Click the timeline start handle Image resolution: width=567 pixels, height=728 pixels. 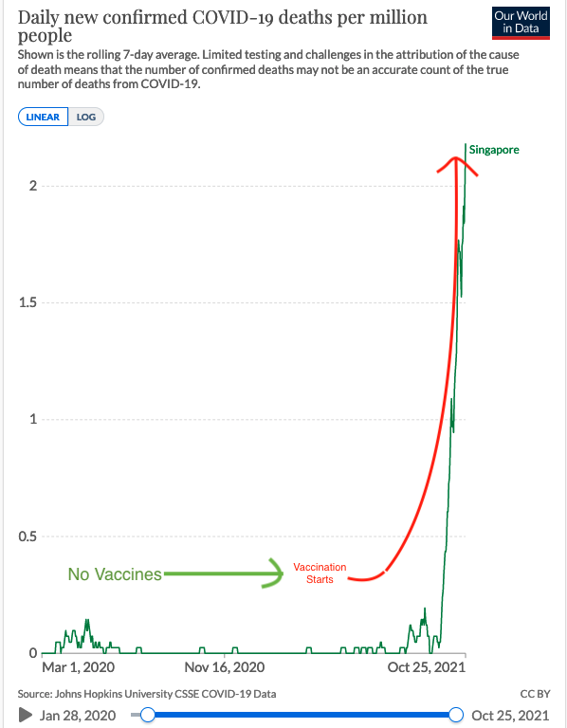pos(148,715)
